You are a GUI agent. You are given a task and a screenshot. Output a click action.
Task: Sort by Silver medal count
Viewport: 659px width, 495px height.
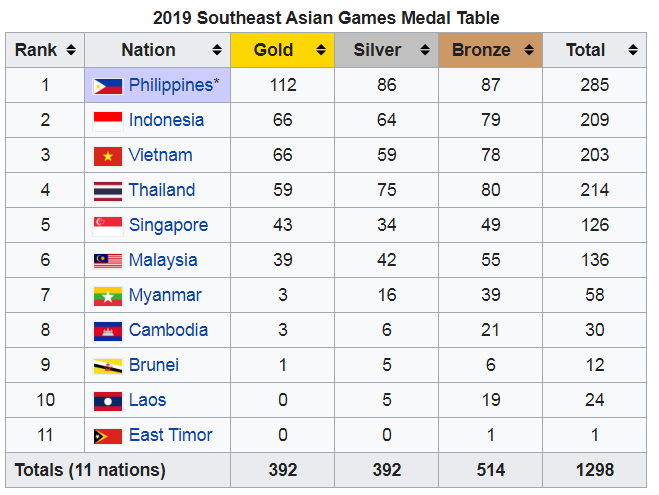(x=425, y=50)
